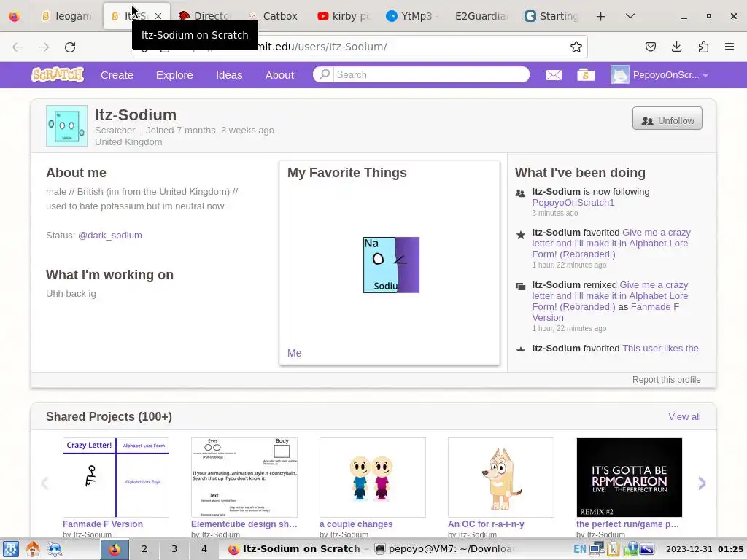Viewport: 747px width, 560px height.
Task: Open the Elementcube design sheet thumbnail
Action: [x=244, y=478]
